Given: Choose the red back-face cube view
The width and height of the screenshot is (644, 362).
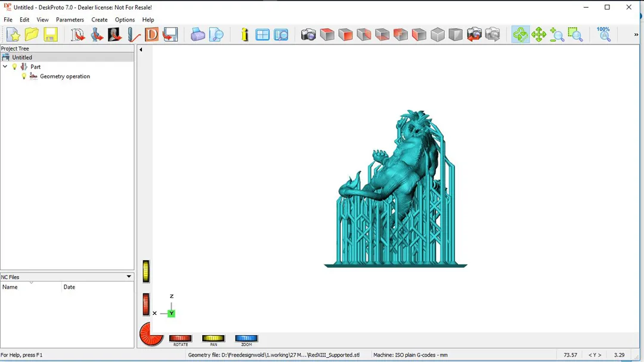Looking at the screenshot, I should [401, 35].
